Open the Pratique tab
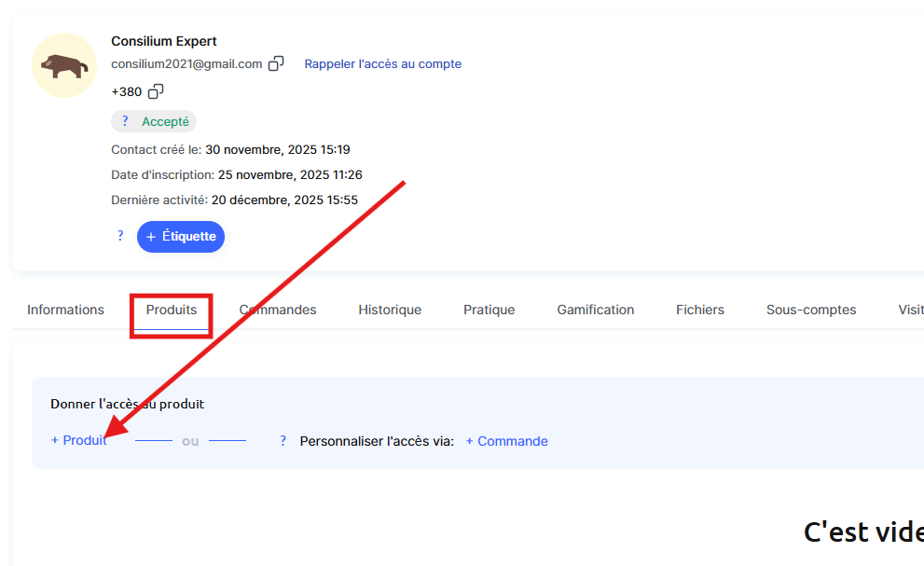This screenshot has width=924, height=566. point(489,310)
